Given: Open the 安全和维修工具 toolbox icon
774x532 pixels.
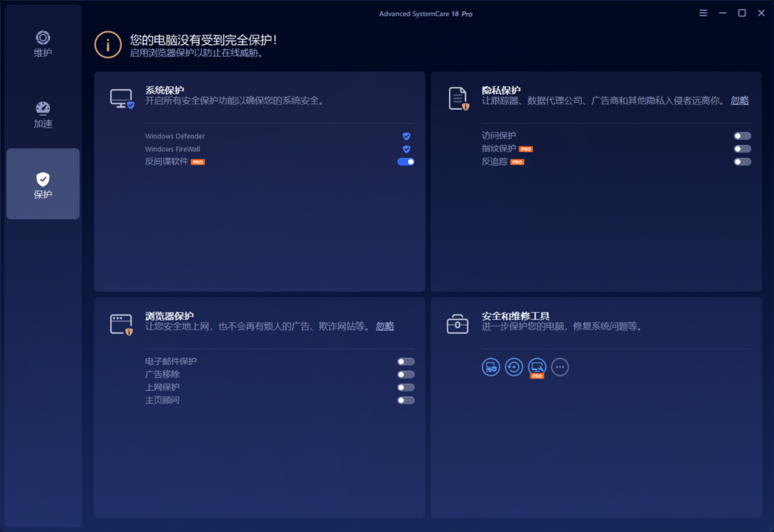Looking at the screenshot, I should 457,323.
